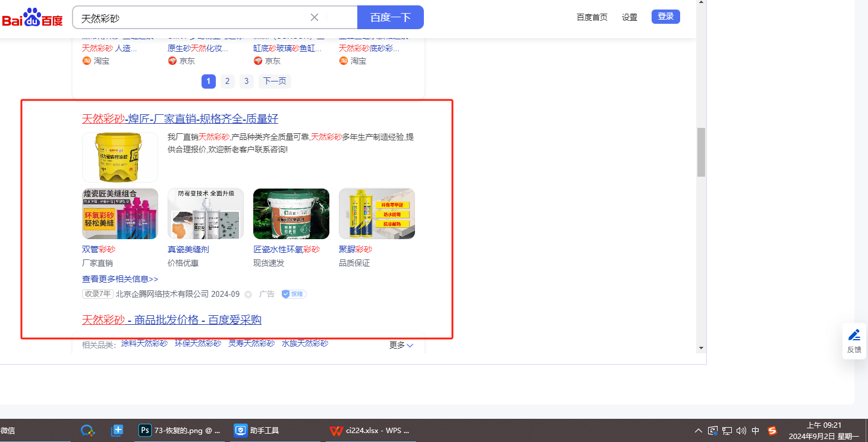Viewport: 868px width, 442px height.
Task: Click 下一页 next page button
Action: pyautogui.click(x=275, y=81)
